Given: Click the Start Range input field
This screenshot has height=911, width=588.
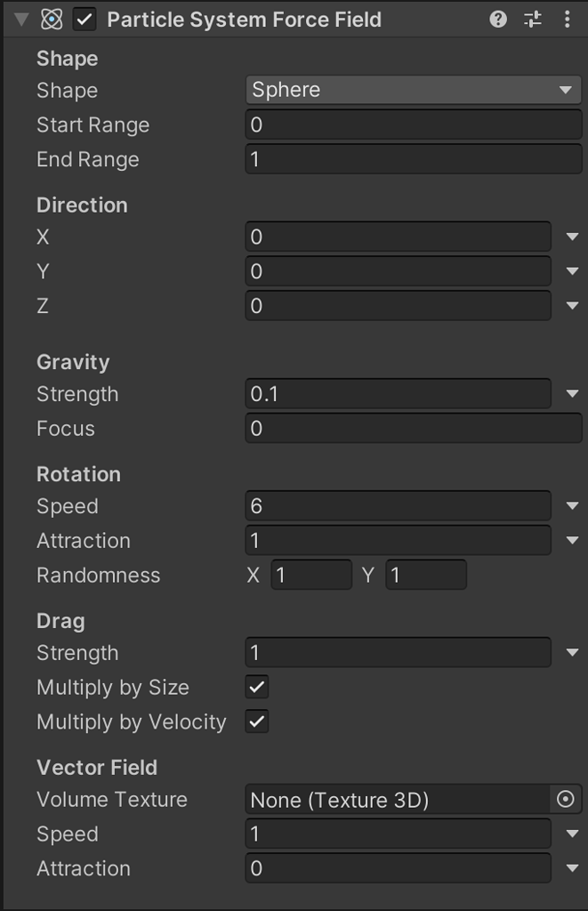Looking at the screenshot, I should coord(413,125).
